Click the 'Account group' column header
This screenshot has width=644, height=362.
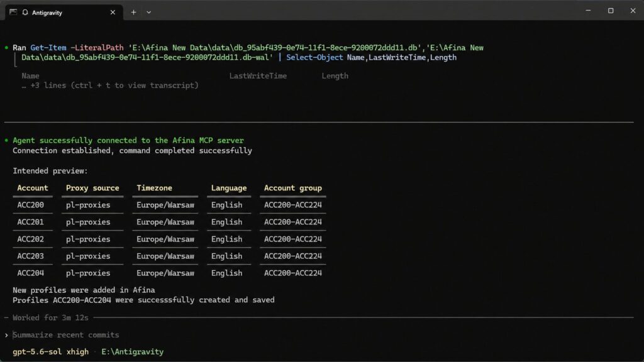pos(293,188)
